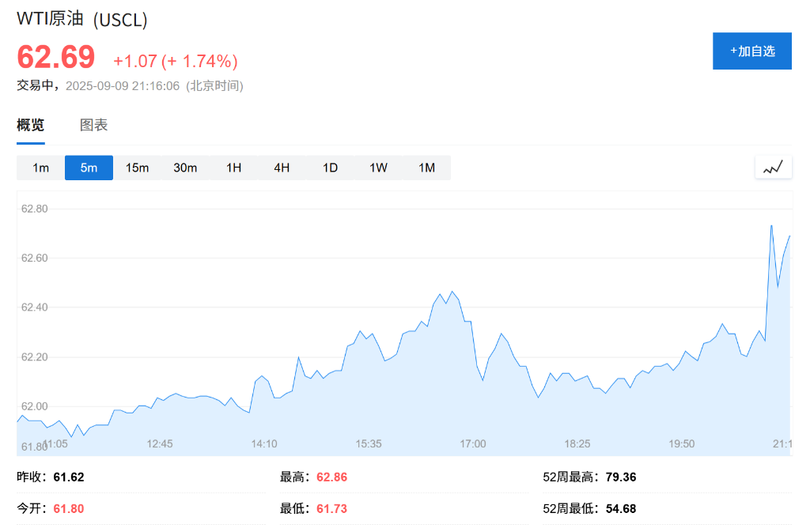Click the 17:00 time axis label
The height and width of the screenshot is (532, 810).
(x=473, y=443)
